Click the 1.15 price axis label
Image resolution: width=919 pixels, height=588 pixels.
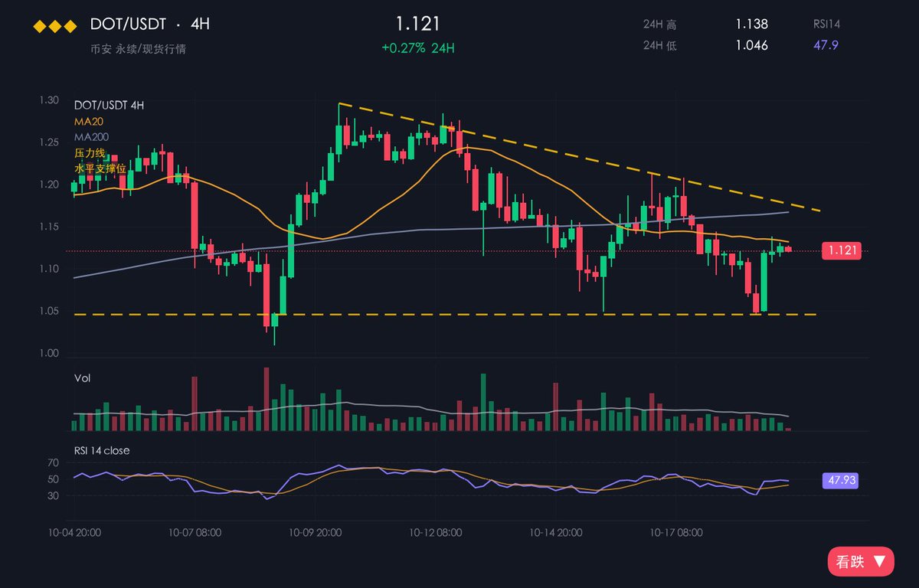coord(50,227)
